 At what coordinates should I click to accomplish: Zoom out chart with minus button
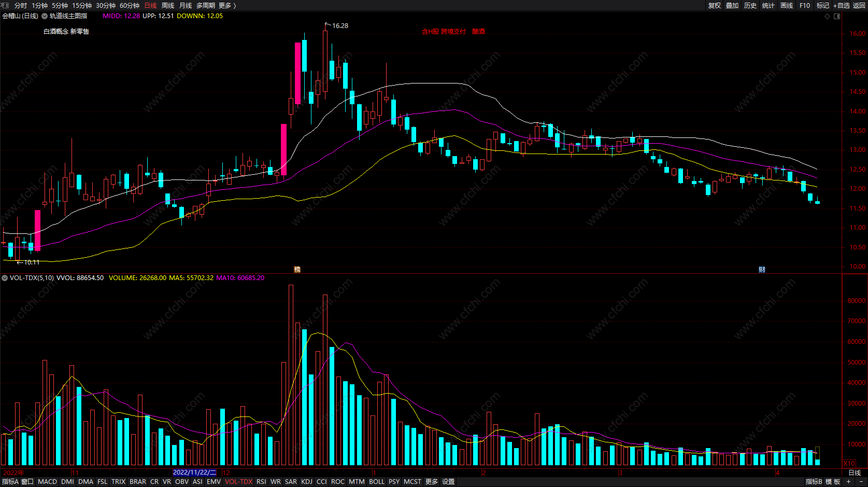click(x=861, y=482)
